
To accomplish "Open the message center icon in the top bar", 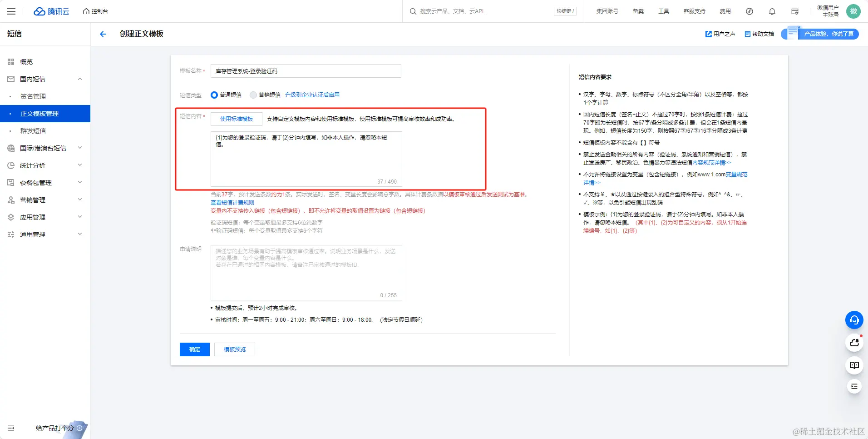I will tap(795, 11).
